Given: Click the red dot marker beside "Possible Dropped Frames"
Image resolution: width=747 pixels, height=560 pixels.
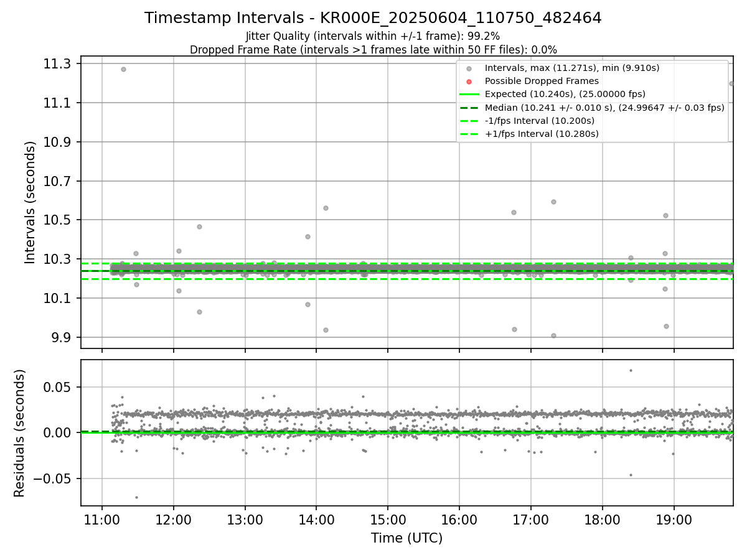Looking at the screenshot, I should click(469, 82).
